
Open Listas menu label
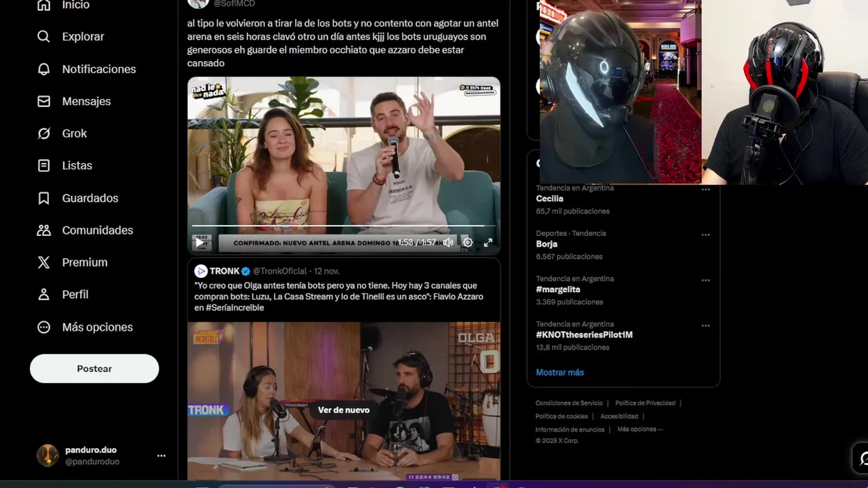[x=77, y=165]
